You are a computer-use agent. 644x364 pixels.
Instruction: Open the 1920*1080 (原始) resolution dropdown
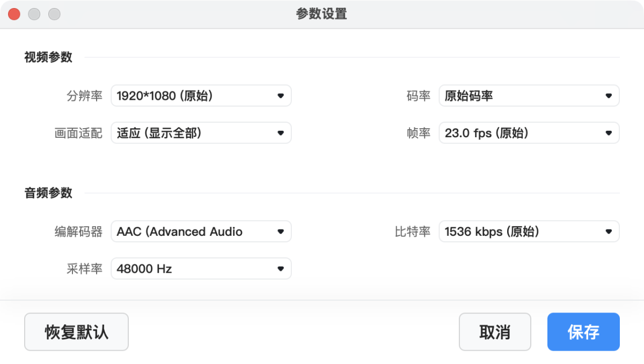[x=193, y=96]
